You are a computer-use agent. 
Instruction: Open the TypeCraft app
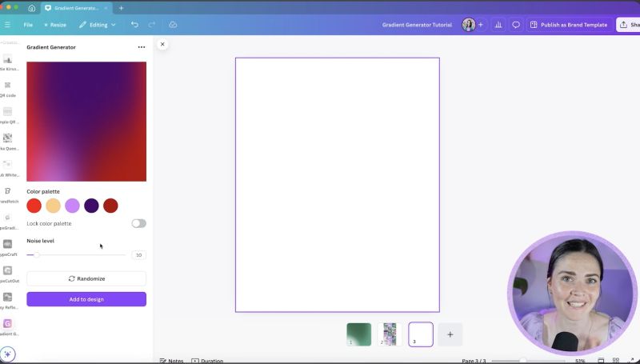pyautogui.click(x=8, y=248)
